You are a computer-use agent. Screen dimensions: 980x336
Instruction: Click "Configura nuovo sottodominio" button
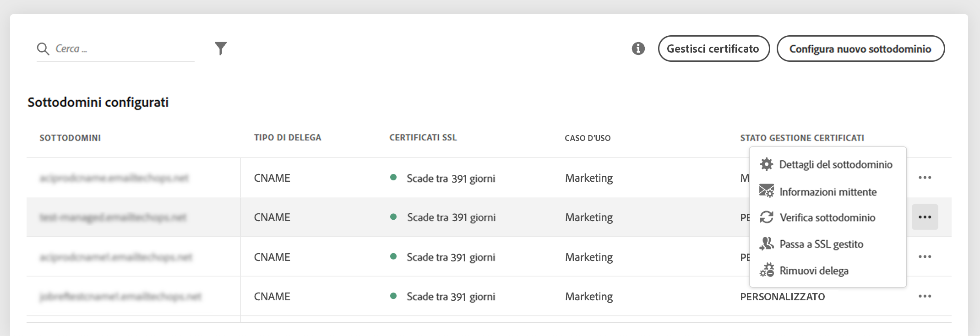tap(860, 49)
